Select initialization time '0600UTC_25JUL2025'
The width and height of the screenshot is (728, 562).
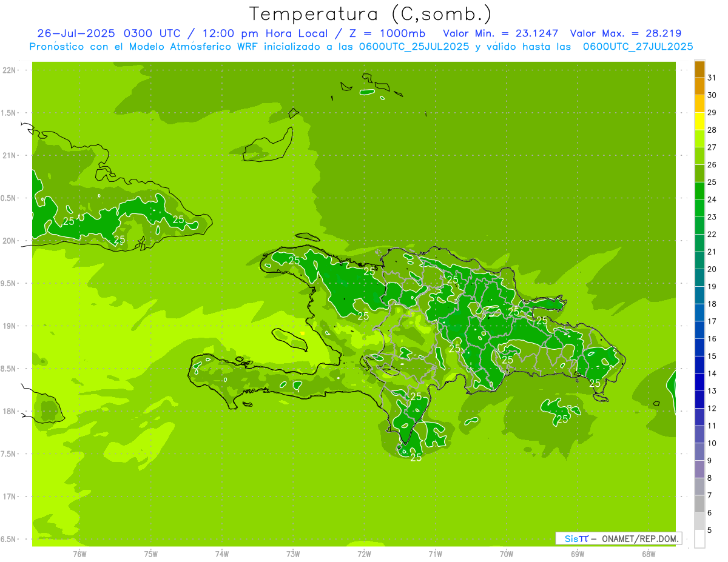tap(415, 47)
